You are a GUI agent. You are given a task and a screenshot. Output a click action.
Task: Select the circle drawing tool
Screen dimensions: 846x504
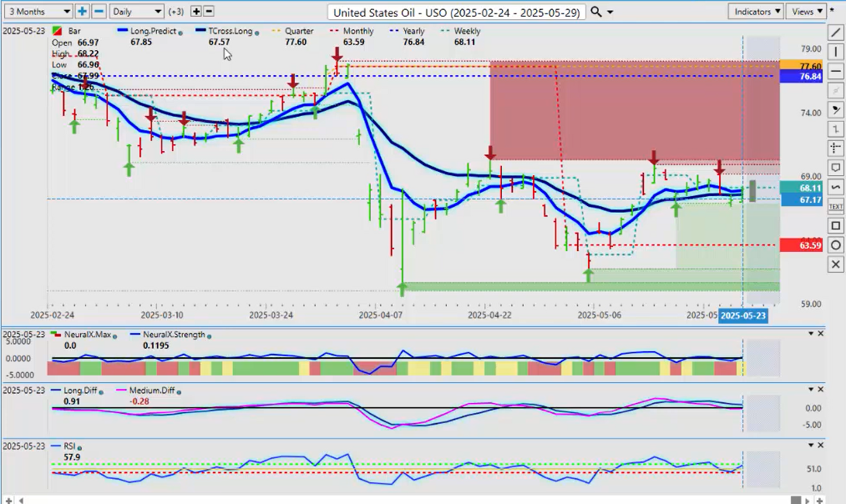pyautogui.click(x=836, y=245)
